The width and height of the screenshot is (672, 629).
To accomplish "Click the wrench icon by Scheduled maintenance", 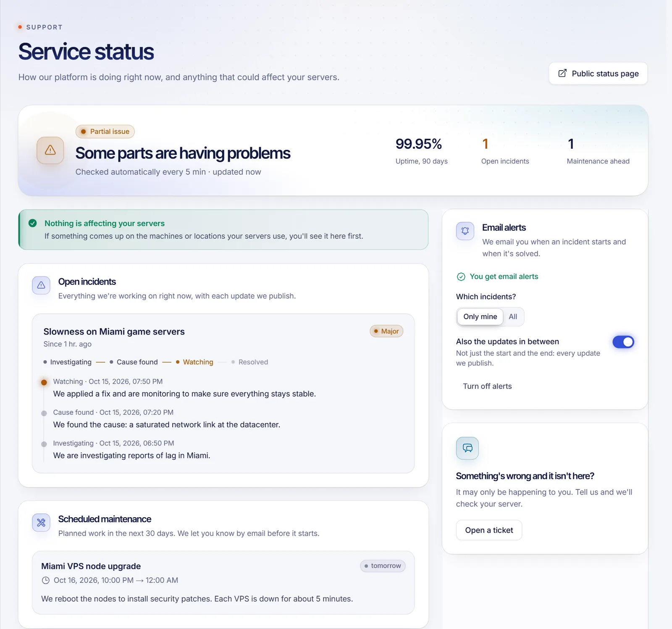I will tap(41, 523).
